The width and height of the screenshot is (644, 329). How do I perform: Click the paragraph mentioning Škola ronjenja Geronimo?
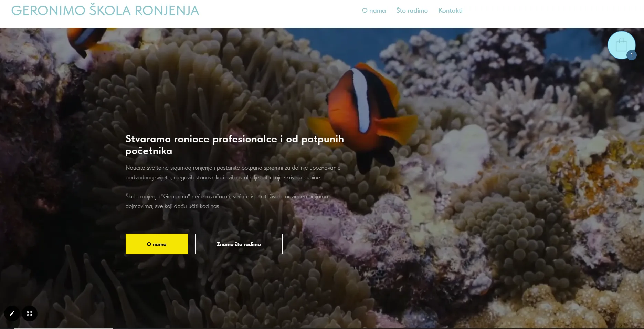click(228, 201)
